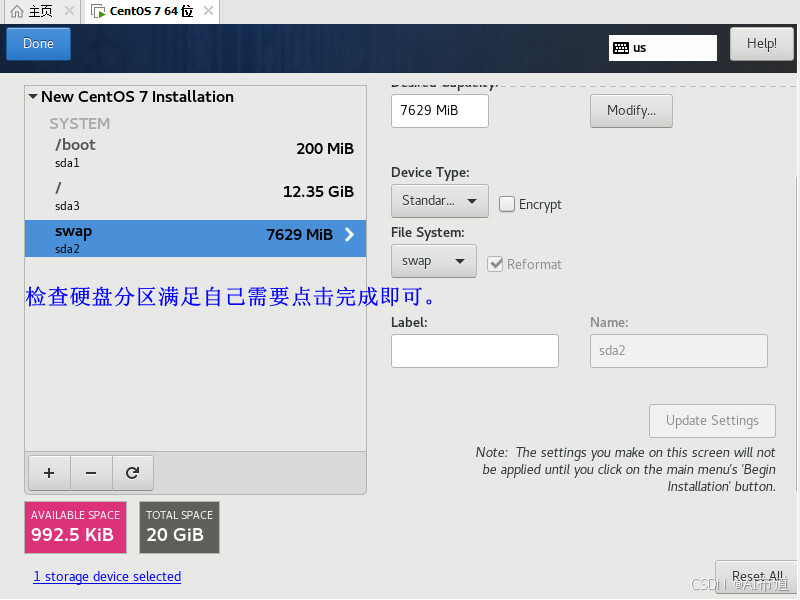Toggle the Reformat checkbox
This screenshot has height=600, width=800.
495,264
